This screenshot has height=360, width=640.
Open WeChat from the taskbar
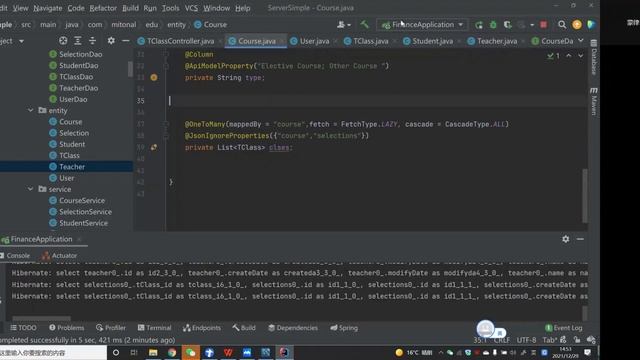pyautogui.click(x=191, y=353)
